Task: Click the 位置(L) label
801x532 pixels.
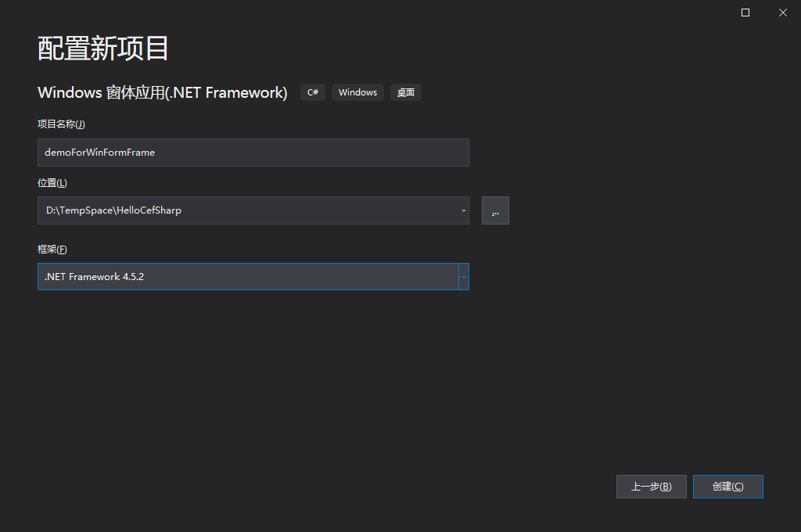Action: pyautogui.click(x=52, y=183)
